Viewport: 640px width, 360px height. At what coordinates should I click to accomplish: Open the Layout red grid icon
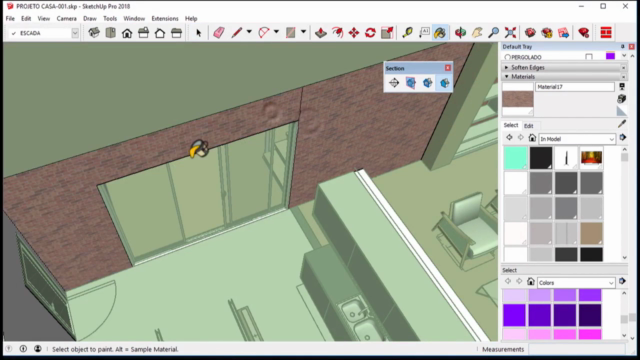click(x=606, y=33)
